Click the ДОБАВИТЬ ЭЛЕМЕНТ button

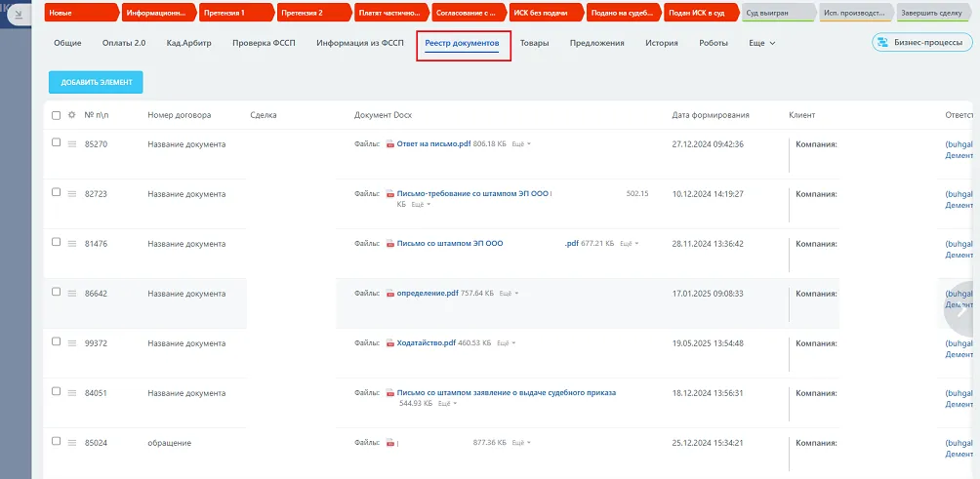[x=97, y=83]
